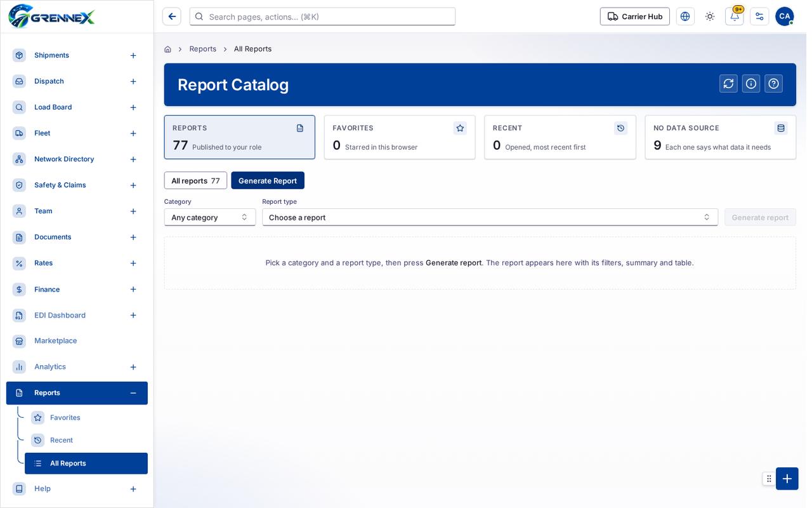Click the star icon on Favorites card
Viewport: 812px width, 508px height.
tap(460, 128)
